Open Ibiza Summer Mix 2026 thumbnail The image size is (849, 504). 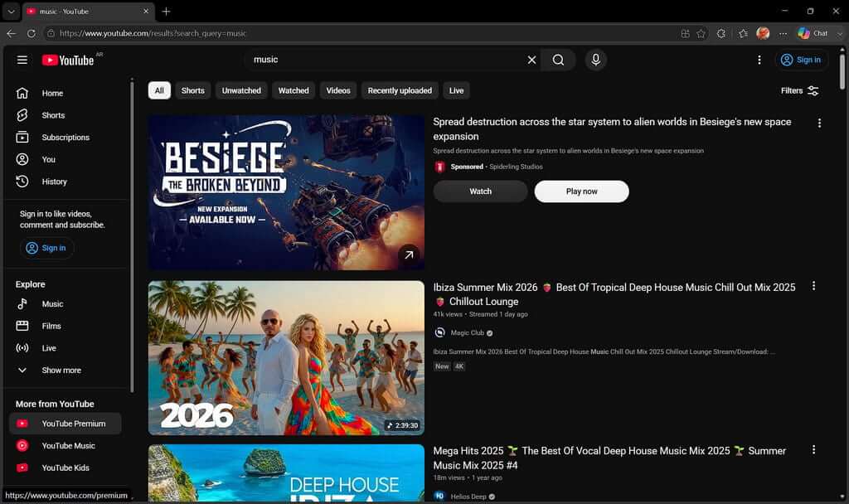(x=286, y=358)
